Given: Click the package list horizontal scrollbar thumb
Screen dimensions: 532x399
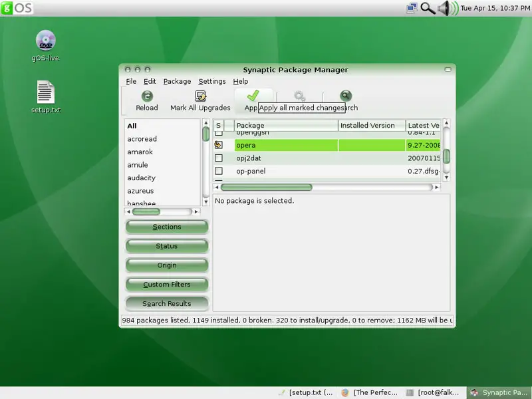Looking at the screenshot, I should pos(267,188).
